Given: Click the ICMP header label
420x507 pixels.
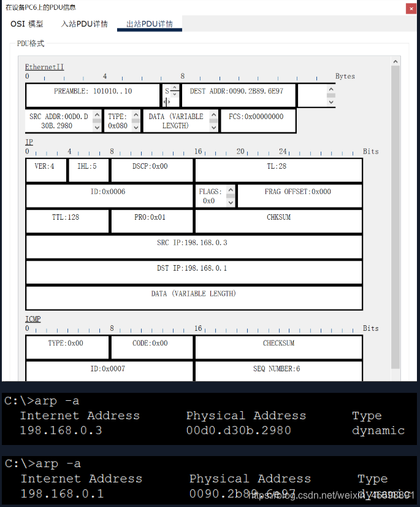Looking at the screenshot, I should coord(33,319).
